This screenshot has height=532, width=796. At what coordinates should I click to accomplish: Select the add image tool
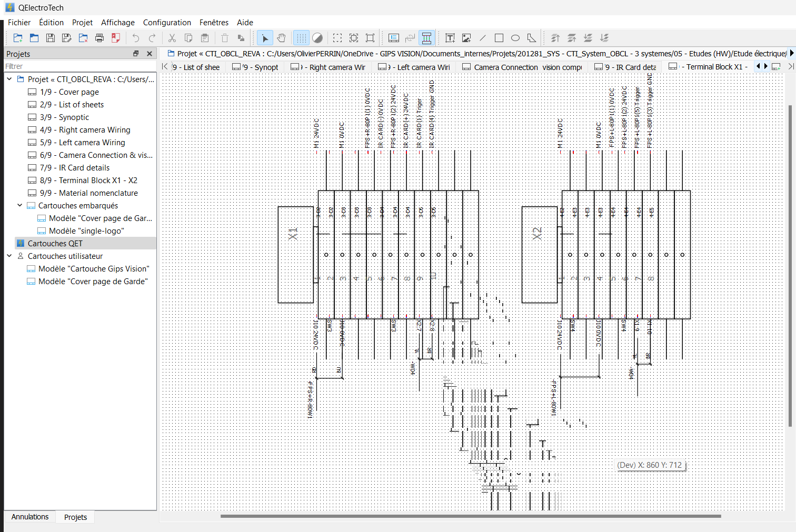(x=466, y=38)
